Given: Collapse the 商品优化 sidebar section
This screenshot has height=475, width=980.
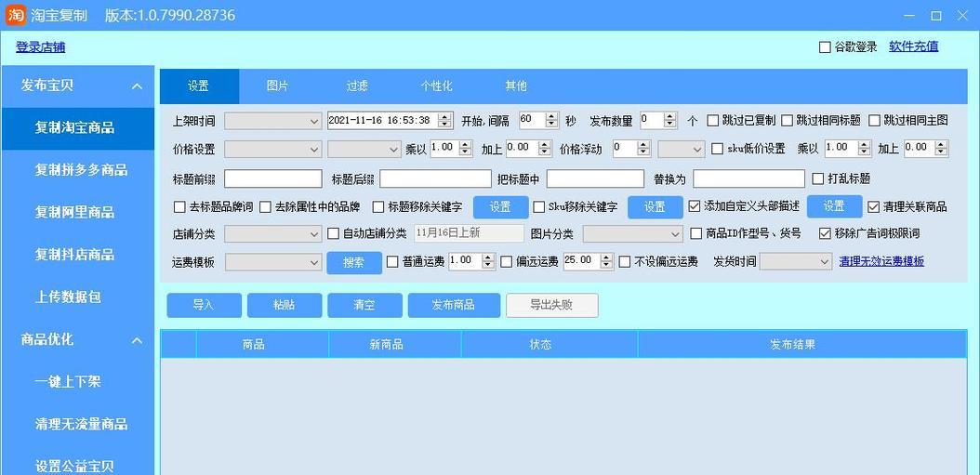Looking at the screenshot, I should 137,340.
